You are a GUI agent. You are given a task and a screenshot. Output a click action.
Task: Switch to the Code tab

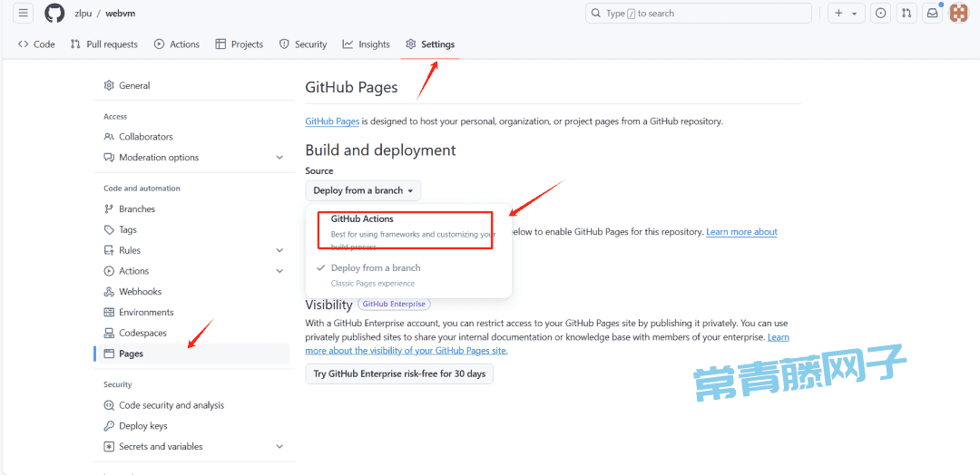36,44
